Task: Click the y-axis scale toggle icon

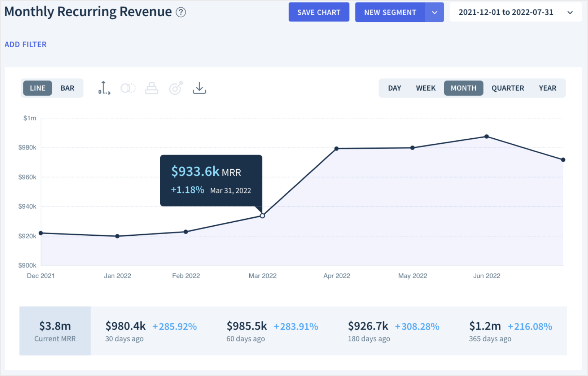Action: pos(104,88)
